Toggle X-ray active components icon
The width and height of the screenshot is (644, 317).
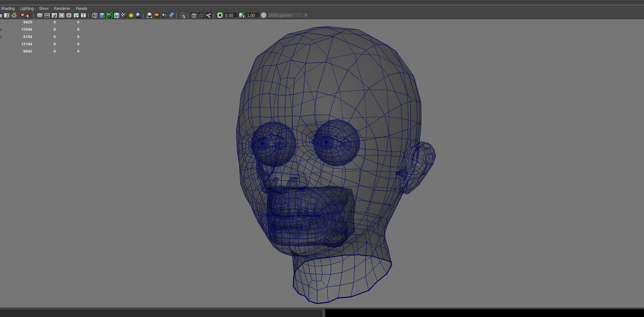click(x=201, y=15)
